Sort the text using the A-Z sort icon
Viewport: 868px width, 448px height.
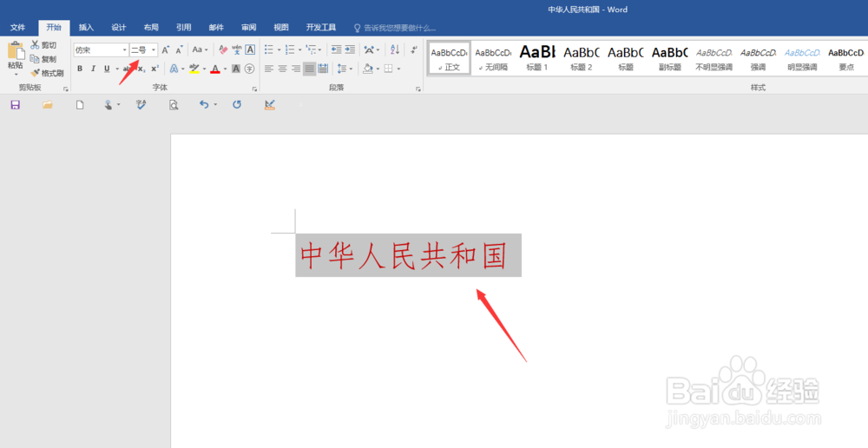tap(395, 49)
